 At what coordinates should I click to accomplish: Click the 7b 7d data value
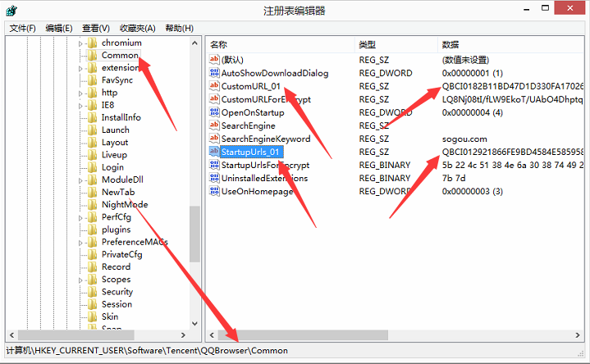pyautogui.click(x=454, y=178)
